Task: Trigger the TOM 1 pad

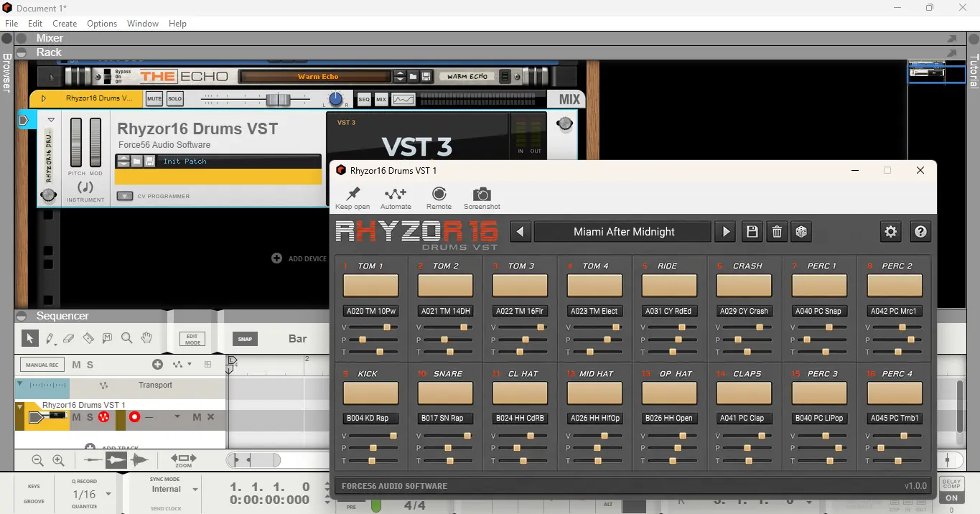Action: click(x=370, y=286)
